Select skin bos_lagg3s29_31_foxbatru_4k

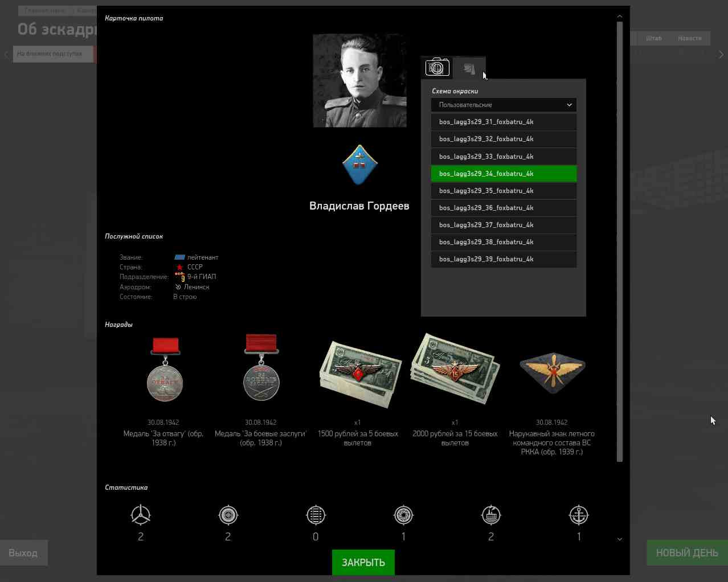[504, 122]
